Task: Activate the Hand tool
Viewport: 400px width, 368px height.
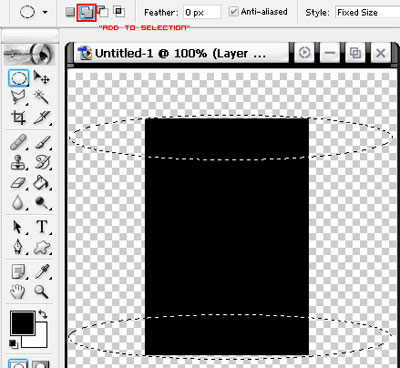Action: [x=18, y=292]
